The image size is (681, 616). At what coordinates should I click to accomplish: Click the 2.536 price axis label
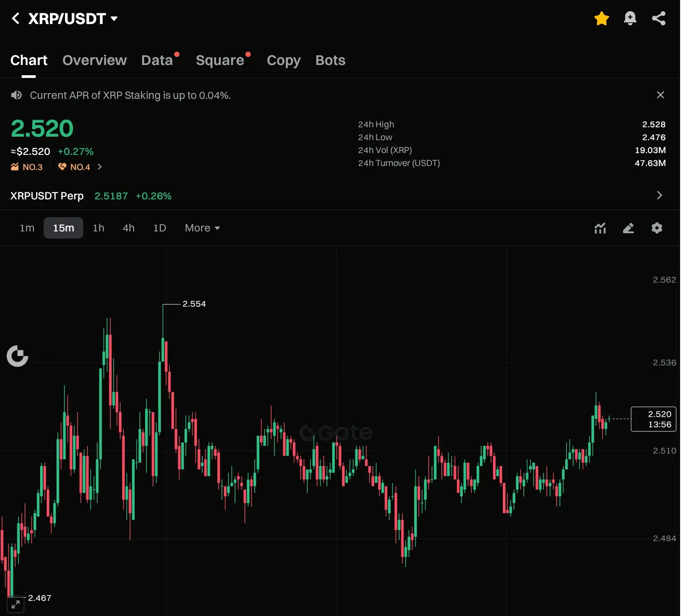[x=664, y=363]
